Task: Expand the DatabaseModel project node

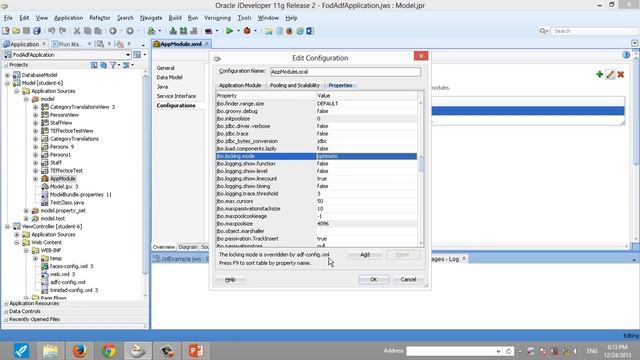Action: [x=7, y=75]
